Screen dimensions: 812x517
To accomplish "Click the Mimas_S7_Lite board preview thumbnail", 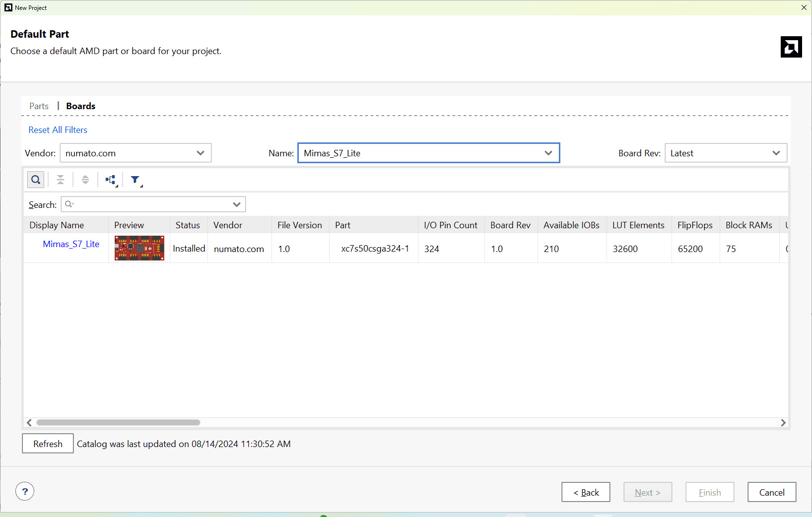I will (139, 248).
